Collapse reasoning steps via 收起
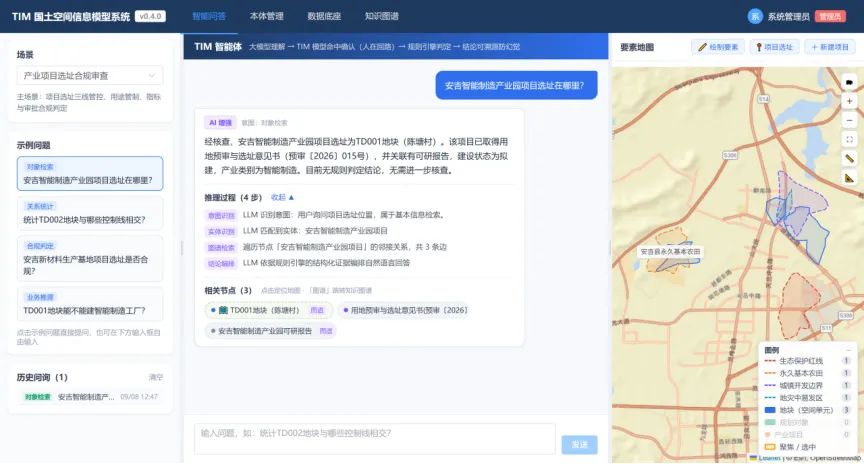This screenshot has width=864, height=464. click(x=283, y=197)
